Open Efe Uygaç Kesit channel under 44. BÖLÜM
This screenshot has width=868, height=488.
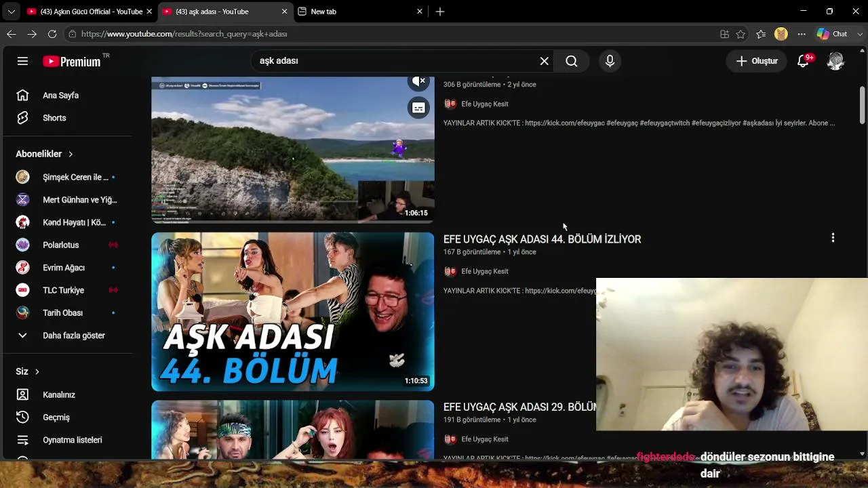point(485,271)
